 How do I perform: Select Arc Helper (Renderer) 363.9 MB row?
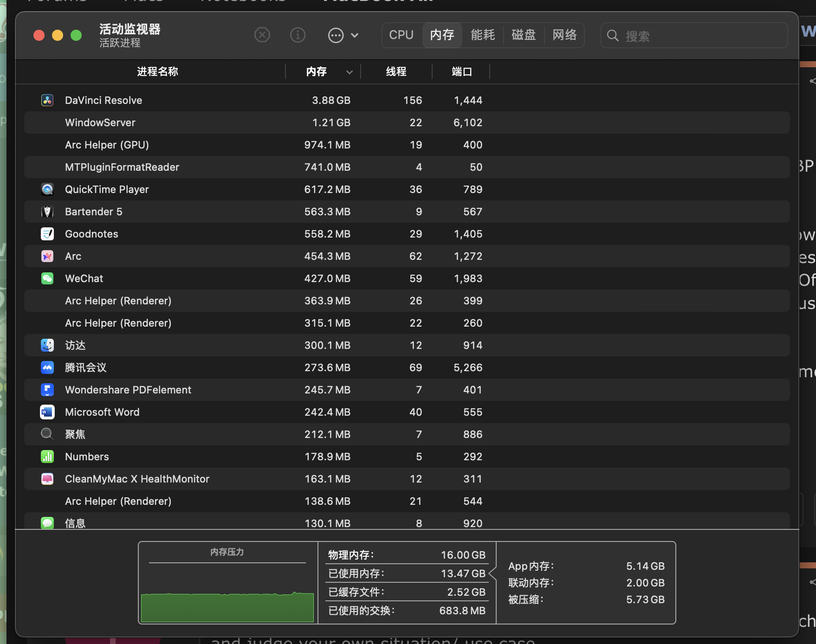coord(407,301)
